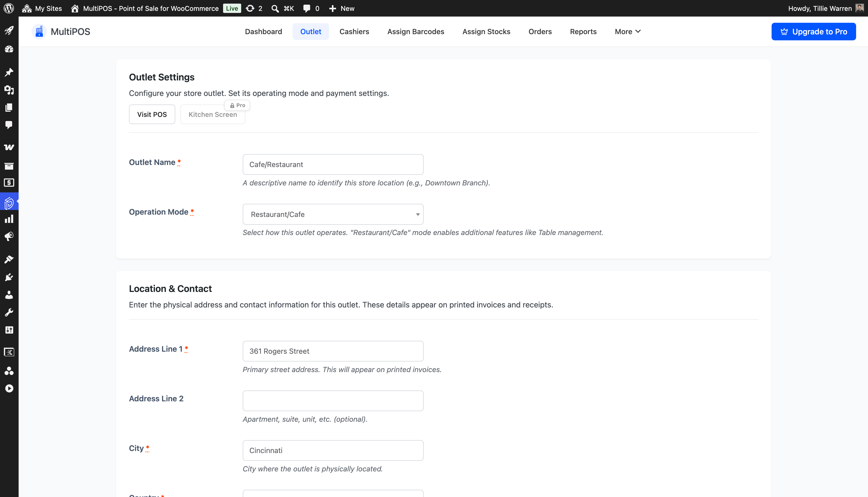Open the Dashboard gauge sidebar icon
The width and height of the screenshot is (868, 497).
click(9, 49)
